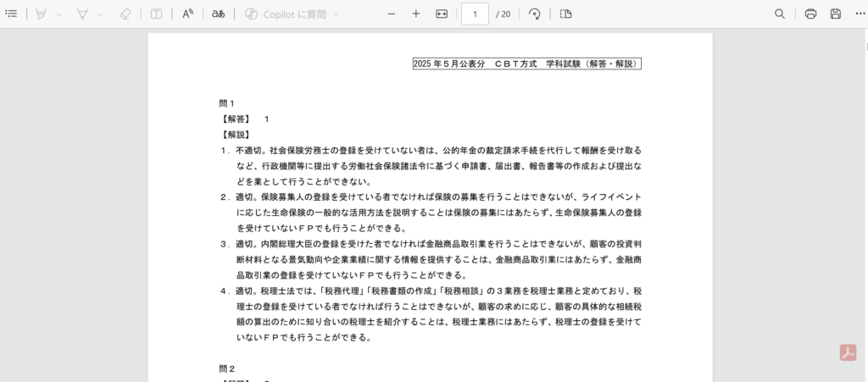Image resolution: width=868 pixels, height=382 pixels.
Task: Toggle fit to width view
Action: (441, 14)
